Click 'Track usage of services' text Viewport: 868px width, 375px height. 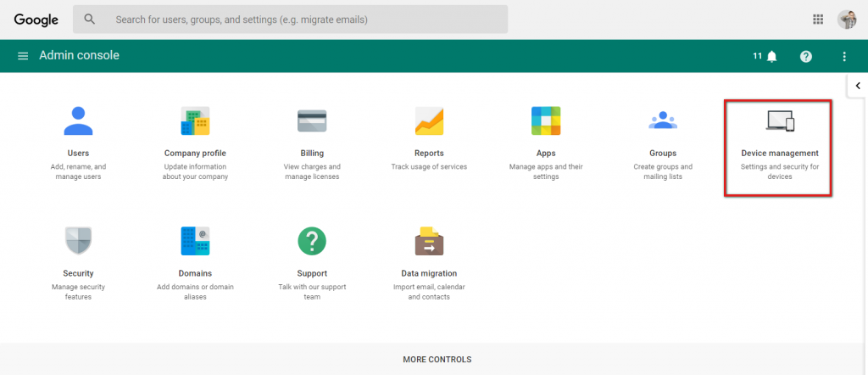point(429,167)
